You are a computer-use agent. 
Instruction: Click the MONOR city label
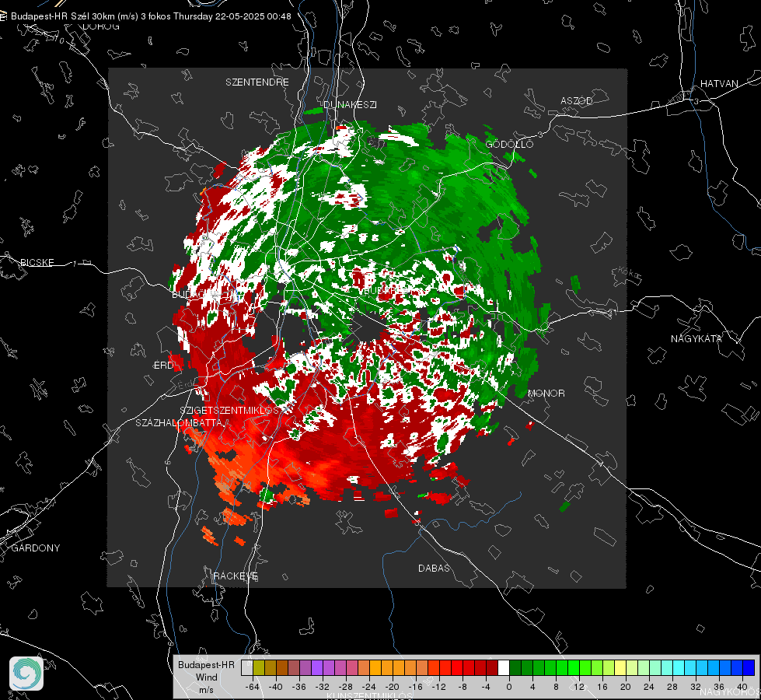coord(546,393)
